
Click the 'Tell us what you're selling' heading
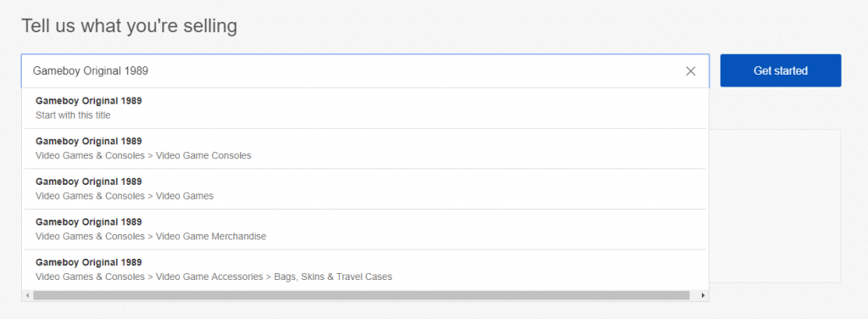pyautogui.click(x=129, y=25)
